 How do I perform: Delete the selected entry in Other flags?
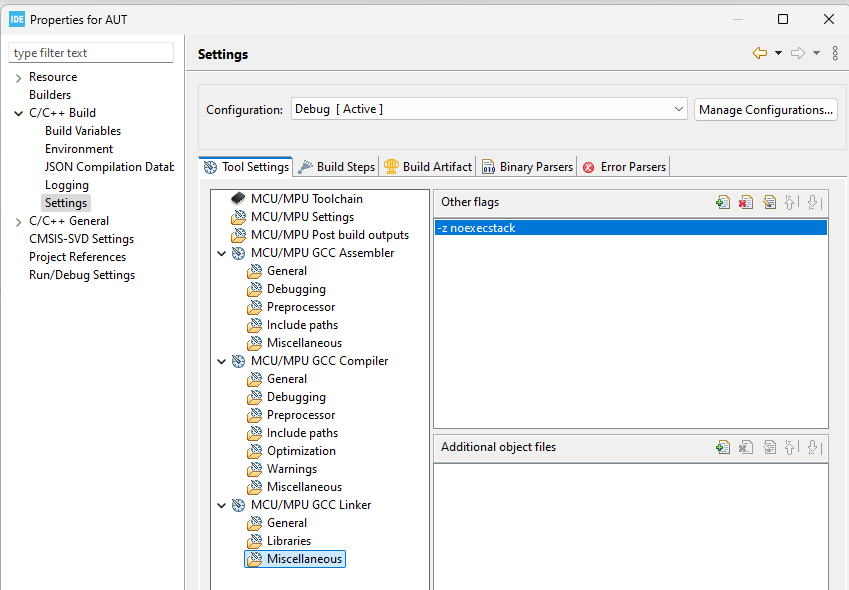pos(746,202)
